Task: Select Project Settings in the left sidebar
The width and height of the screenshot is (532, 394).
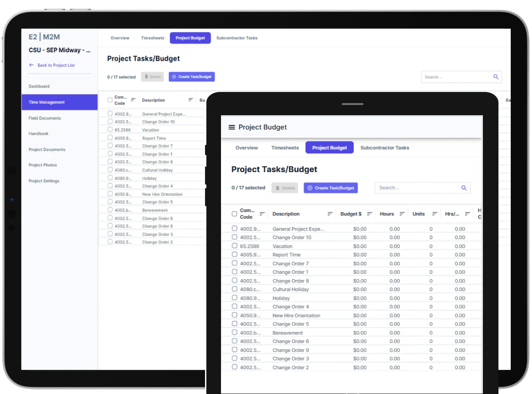Action: (44, 181)
